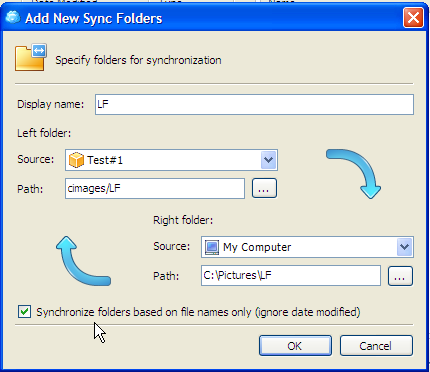This screenshot has height=372, width=430.
Task: Select the Test#1 source combo box
Action: point(171,160)
